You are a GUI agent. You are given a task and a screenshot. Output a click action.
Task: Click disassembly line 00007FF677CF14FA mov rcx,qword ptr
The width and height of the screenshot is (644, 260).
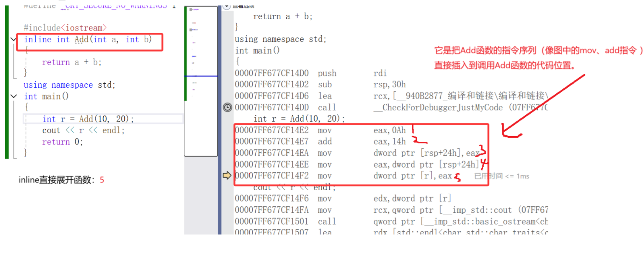point(391,210)
